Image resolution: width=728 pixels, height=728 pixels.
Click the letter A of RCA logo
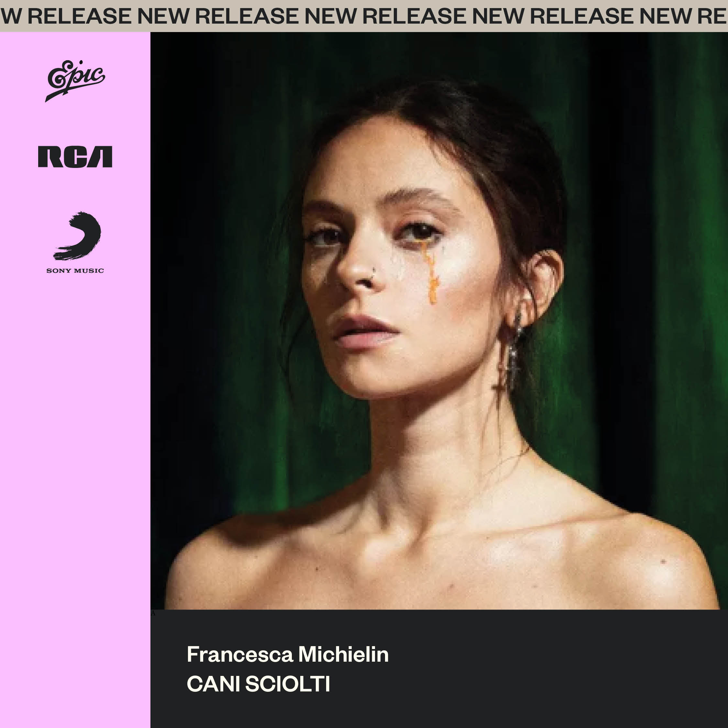coord(100,157)
